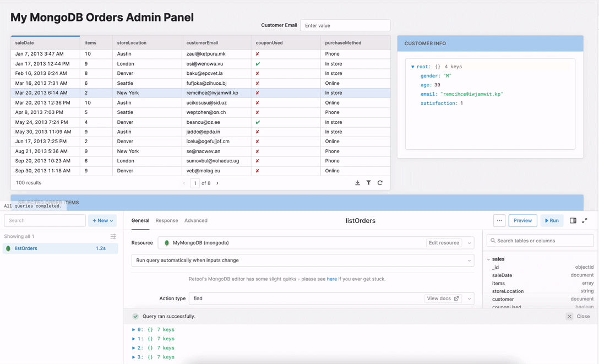
Task: Open query list filter settings
Action: coord(113,236)
